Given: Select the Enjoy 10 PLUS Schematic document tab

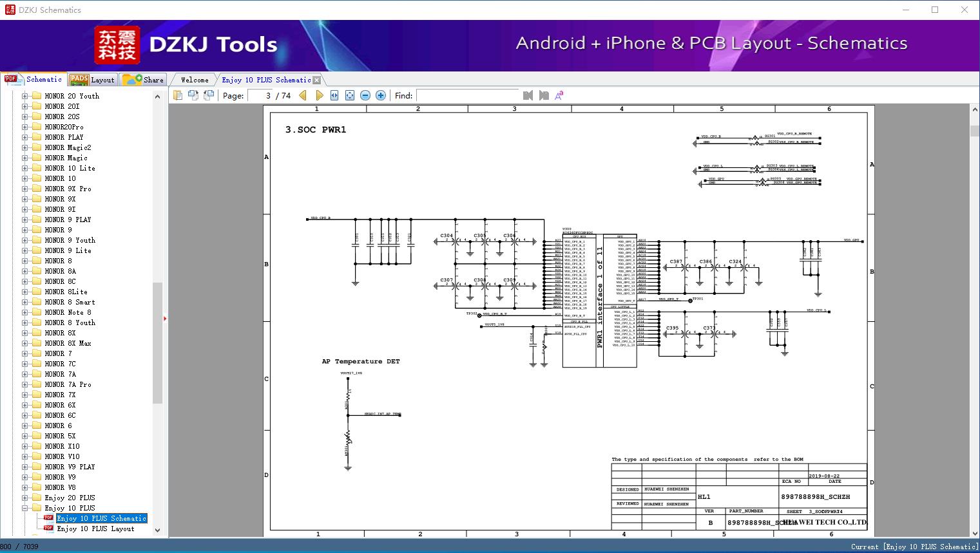Looking at the screenshot, I should pyautogui.click(x=266, y=80).
